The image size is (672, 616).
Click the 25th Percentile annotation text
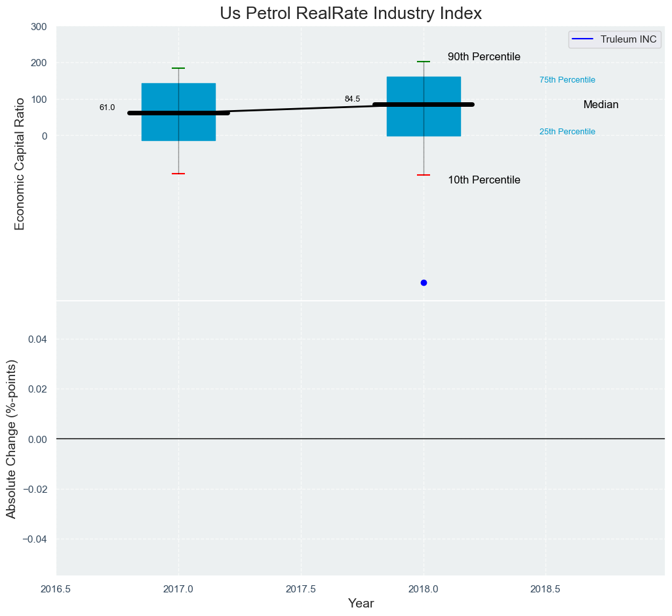pyautogui.click(x=567, y=132)
